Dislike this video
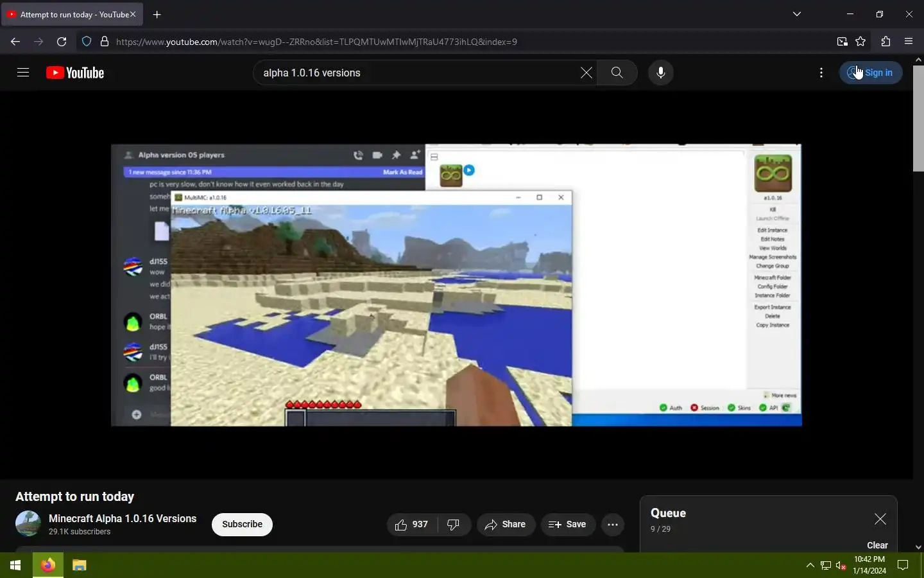 coord(454,525)
